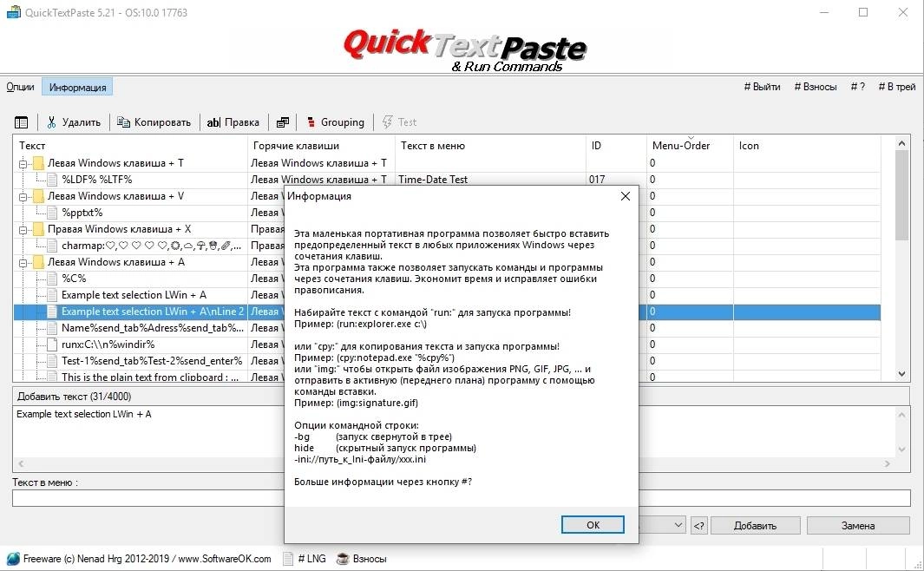Click the Копировать toolbar button

pyautogui.click(x=154, y=122)
